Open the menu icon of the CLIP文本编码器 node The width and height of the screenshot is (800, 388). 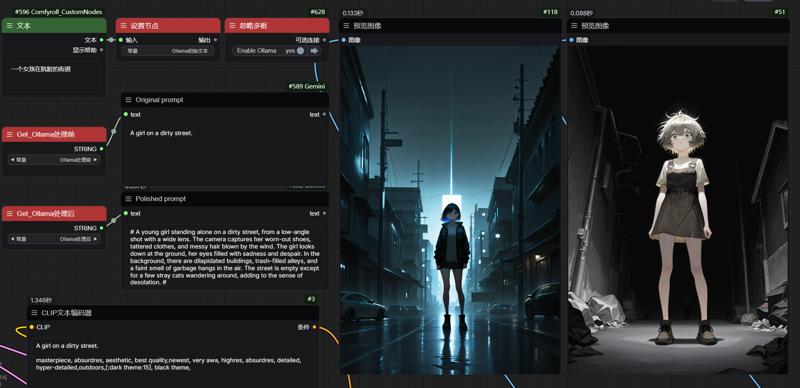click(34, 312)
